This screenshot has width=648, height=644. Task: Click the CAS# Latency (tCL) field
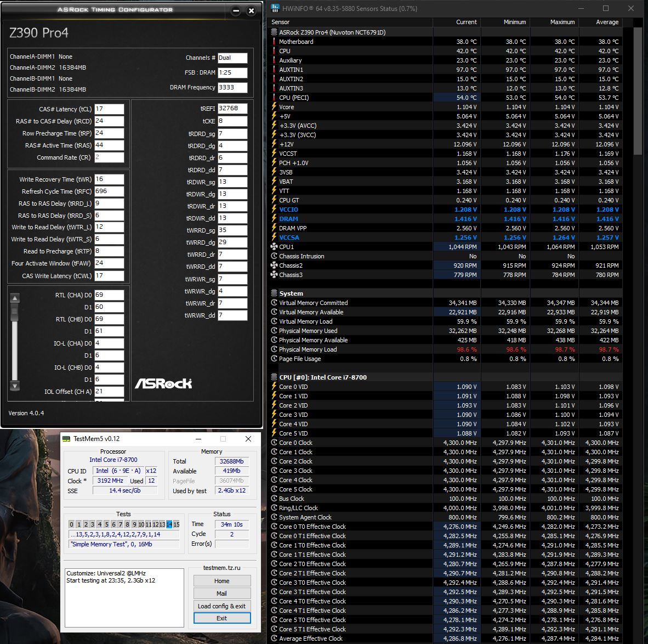[x=109, y=109]
